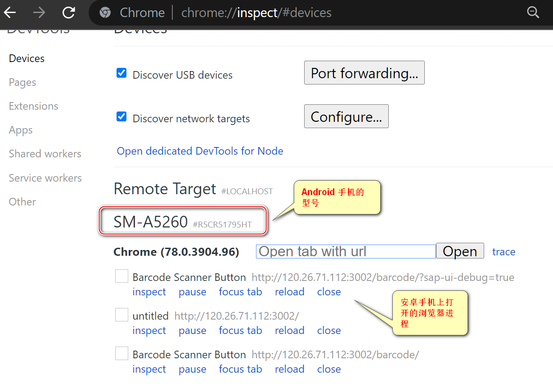Inspect the untitled tab
This screenshot has height=392, width=553.
pos(149,330)
